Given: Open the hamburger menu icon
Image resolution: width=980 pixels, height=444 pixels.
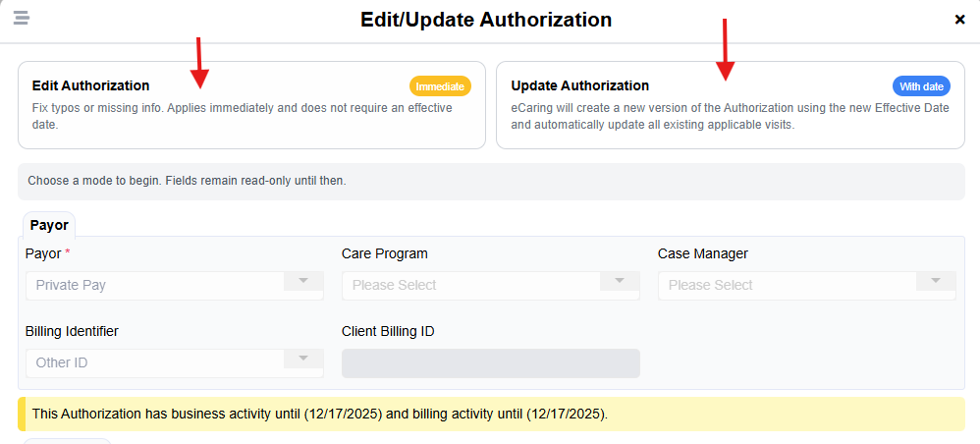Looking at the screenshot, I should (x=21, y=18).
